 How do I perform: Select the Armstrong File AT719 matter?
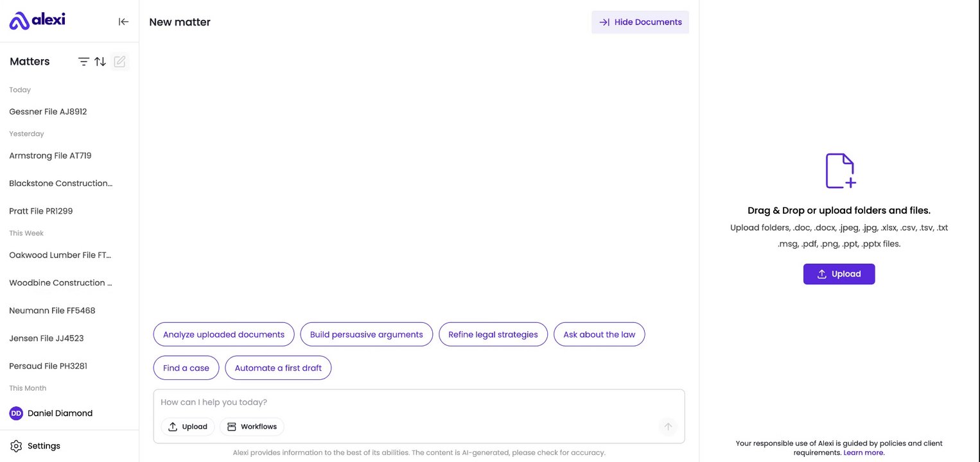(50, 155)
